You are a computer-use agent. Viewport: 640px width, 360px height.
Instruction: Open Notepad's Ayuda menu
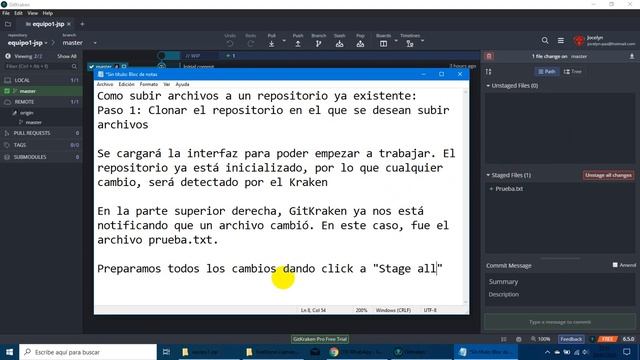pos(182,84)
